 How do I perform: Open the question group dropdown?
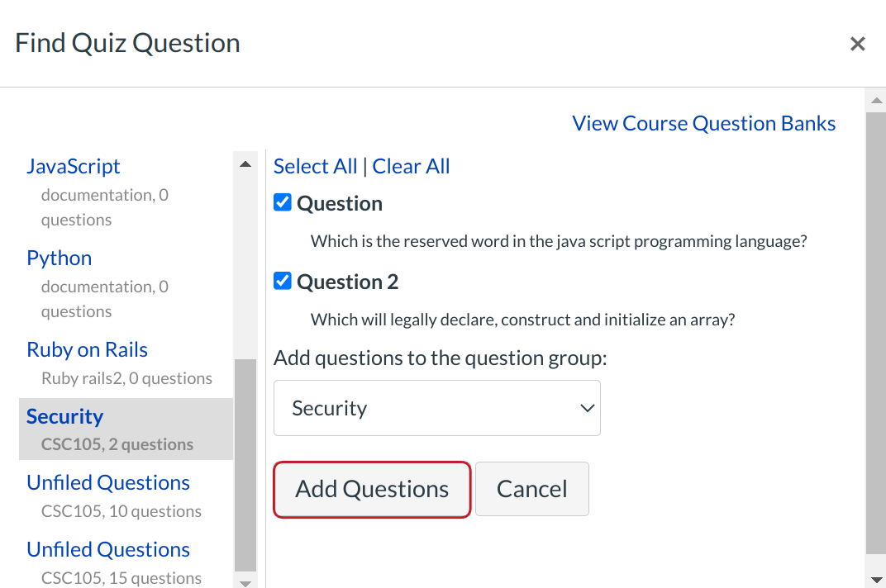click(436, 408)
